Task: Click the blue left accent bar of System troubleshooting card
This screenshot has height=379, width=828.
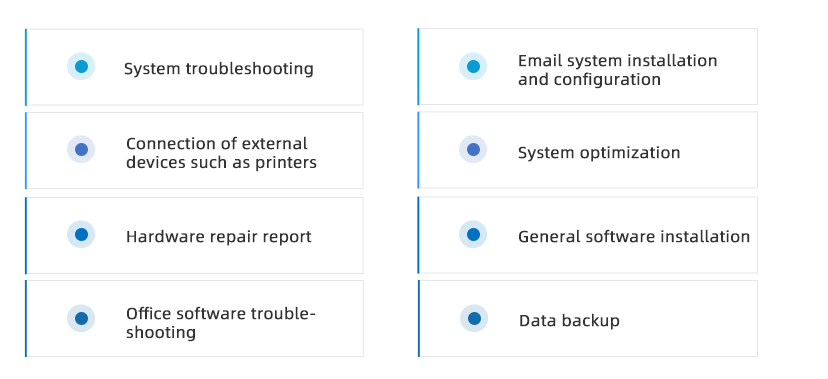Action: (x=26, y=67)
